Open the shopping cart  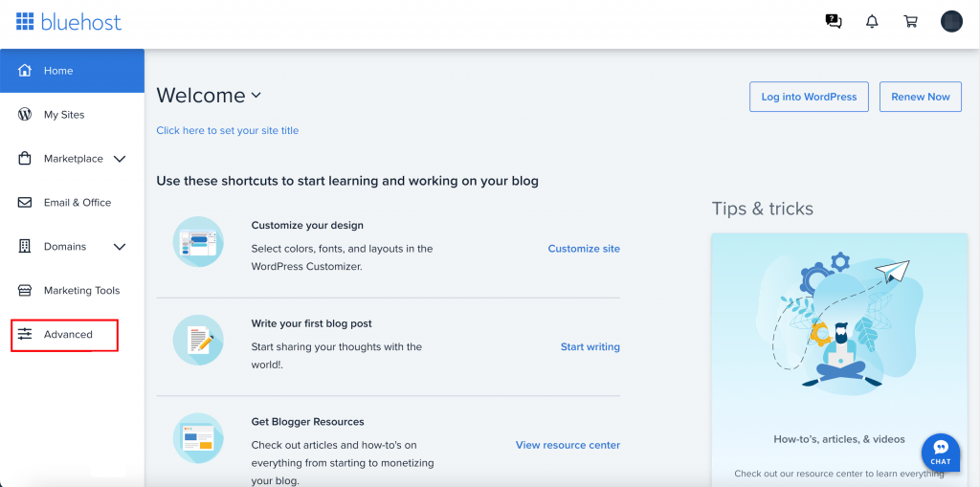click(911, 21)
